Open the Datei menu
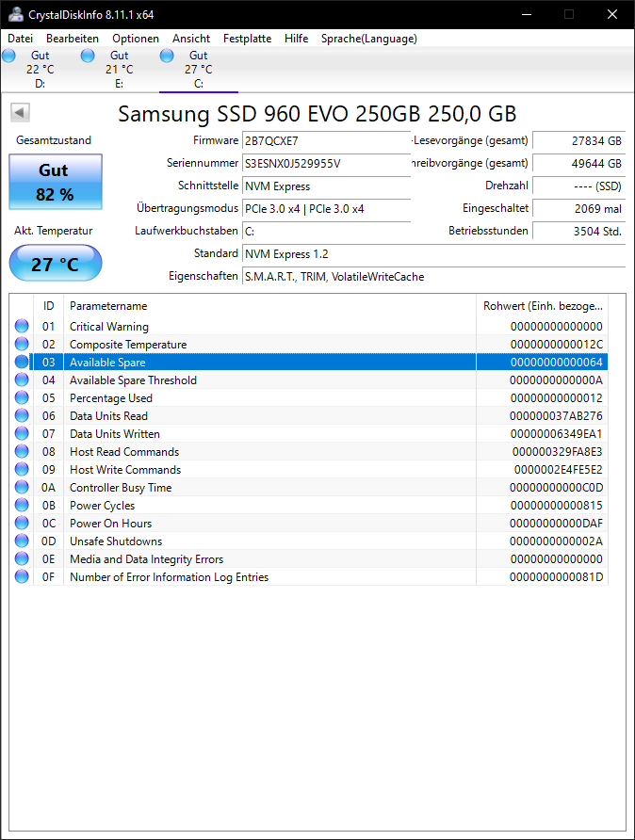The width and height of the screenshot is (635, 840). [x=21, y=39]
